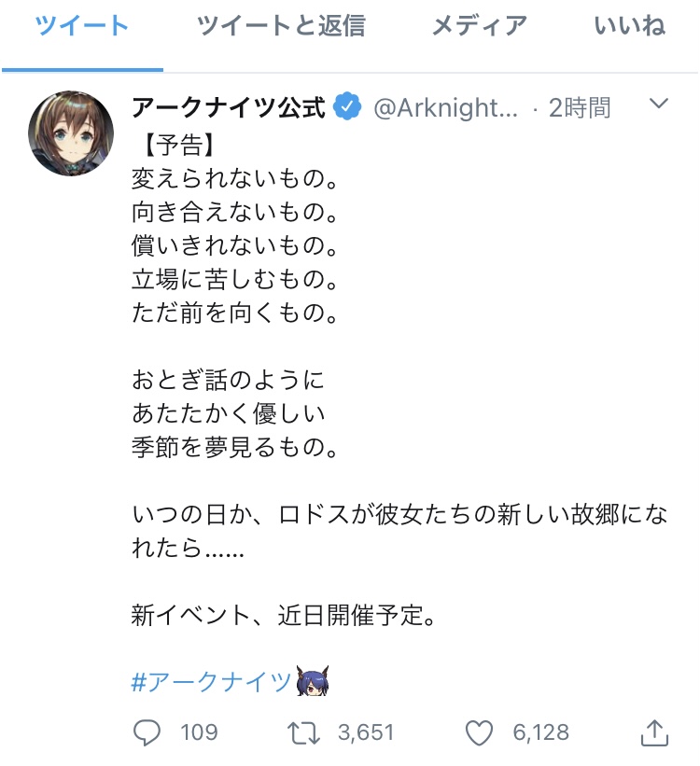Open the アークナイツ公式 profile avatar
The width and height of the screenshot is (700, 766).
[x=72, y=133]
